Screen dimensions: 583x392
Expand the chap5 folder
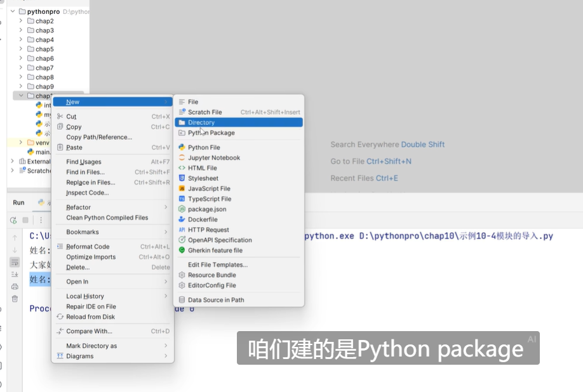pyautogui.click(x=21, y=49)
